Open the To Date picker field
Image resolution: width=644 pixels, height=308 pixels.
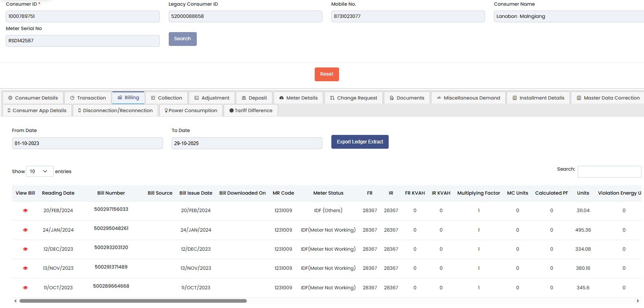(x=247, y=143)
